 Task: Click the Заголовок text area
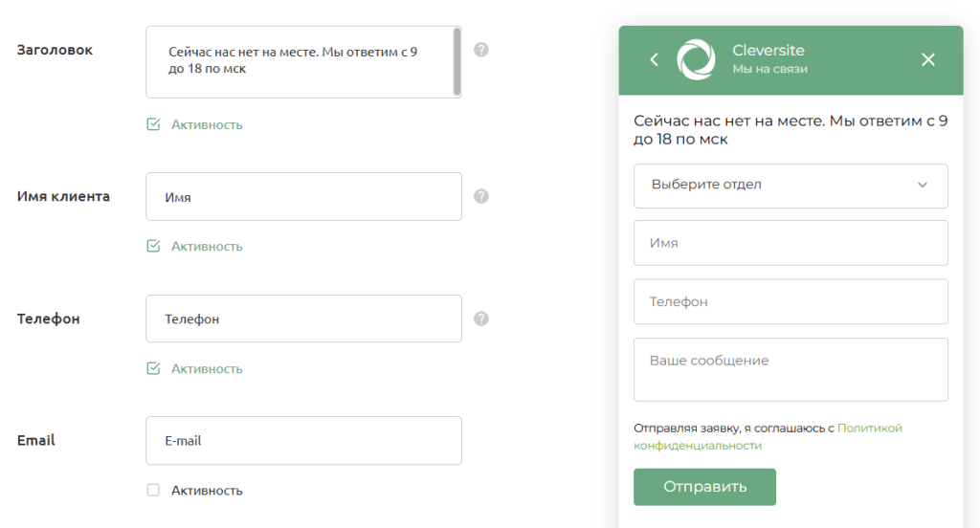(x=299, y=62)
